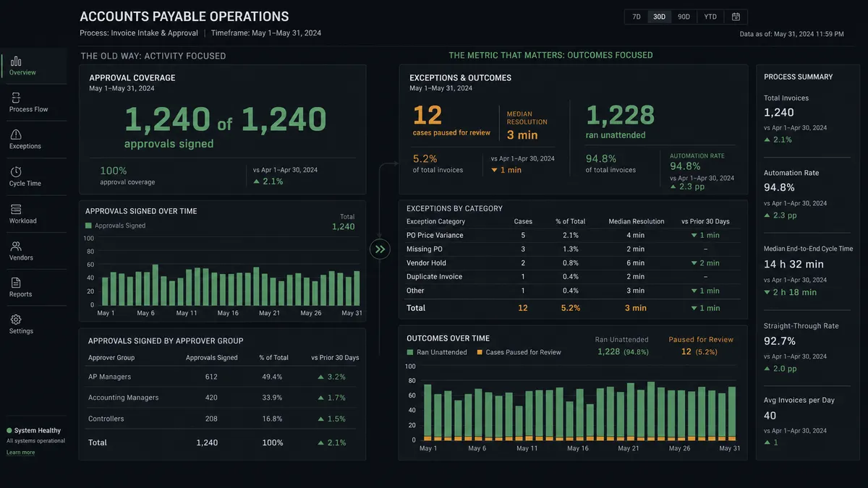
Task: Open the Overview sidebar icon
Action: click(17, 61)
